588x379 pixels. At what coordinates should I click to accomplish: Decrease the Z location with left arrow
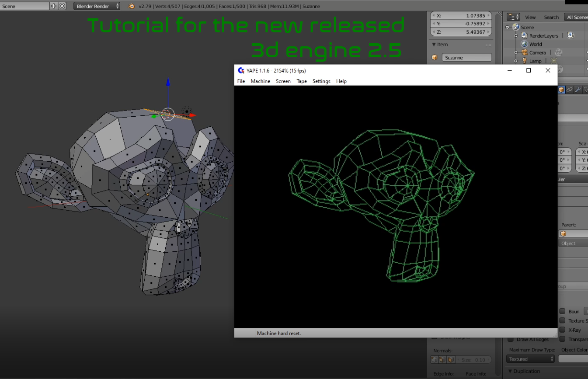click(x=434, y=32)
